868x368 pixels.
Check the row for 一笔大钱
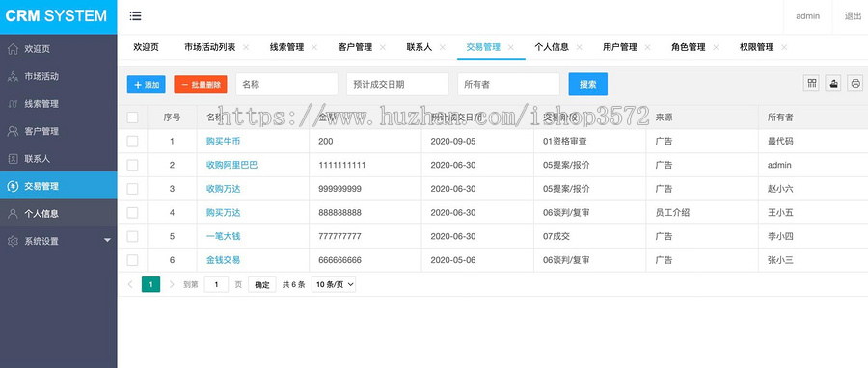click(x=132, y=236)
